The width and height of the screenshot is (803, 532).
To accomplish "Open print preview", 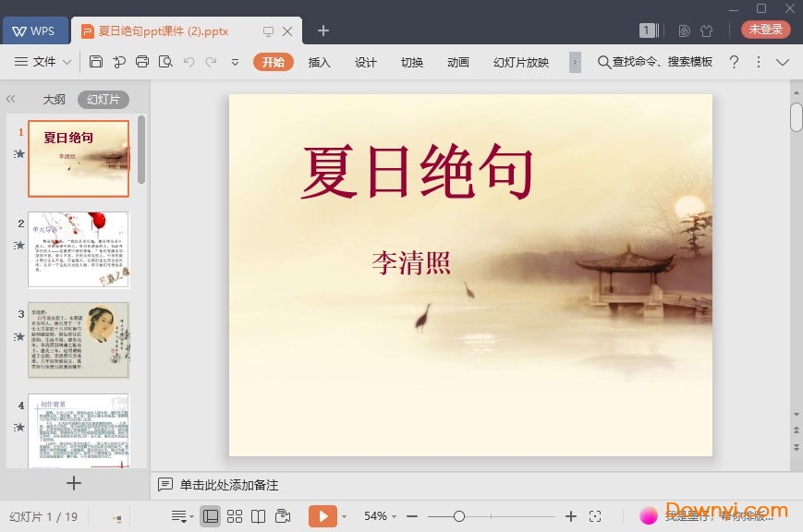I will point(165,62).
